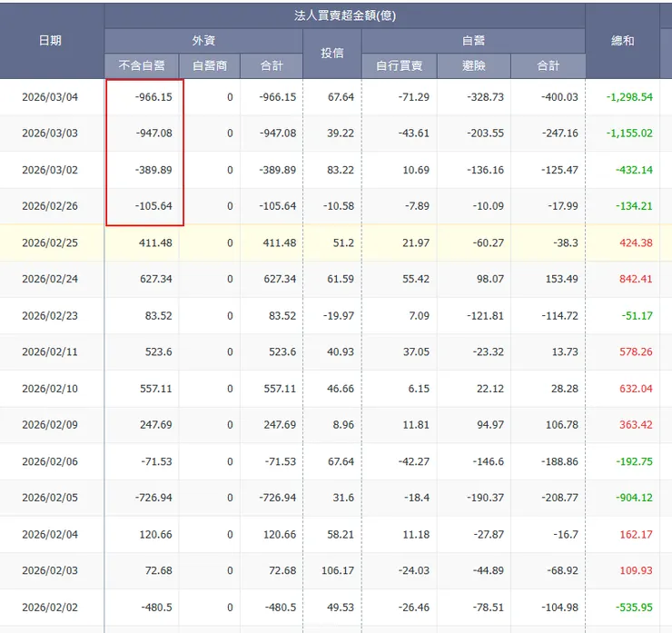Select the date 2026/03/04
Screen dimensions: 672x633
50,97
